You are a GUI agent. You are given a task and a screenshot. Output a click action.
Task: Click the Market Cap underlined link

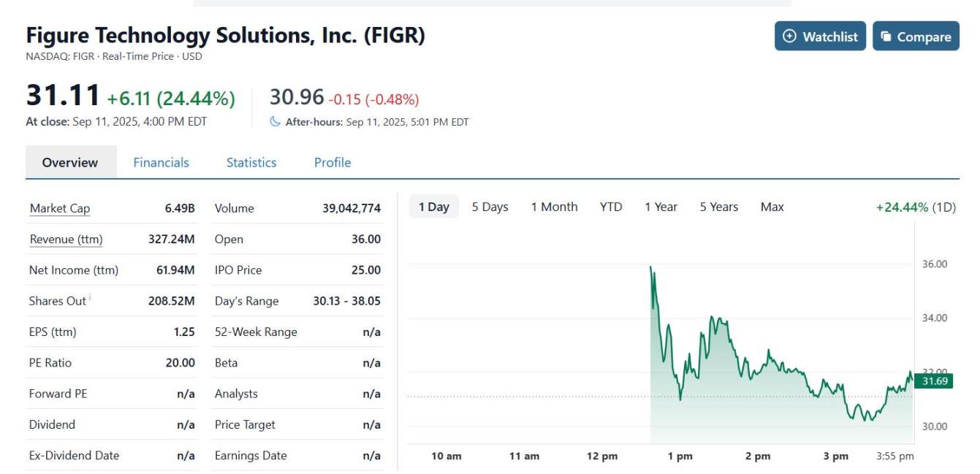click(x=58, y=208)
